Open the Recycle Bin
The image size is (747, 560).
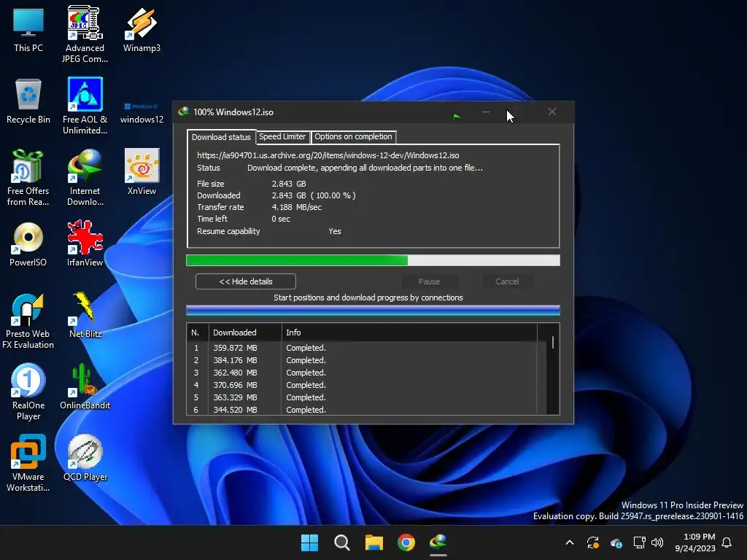tap(28, 101)
